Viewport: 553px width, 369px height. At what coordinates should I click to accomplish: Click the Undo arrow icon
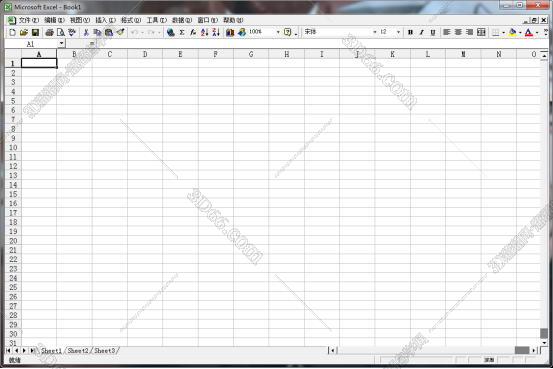[134, 32]
